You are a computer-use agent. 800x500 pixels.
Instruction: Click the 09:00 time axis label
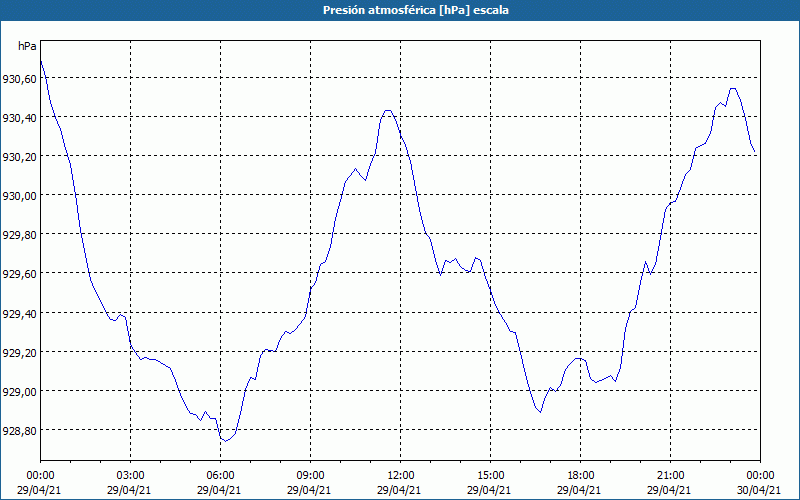click(310, 476)
